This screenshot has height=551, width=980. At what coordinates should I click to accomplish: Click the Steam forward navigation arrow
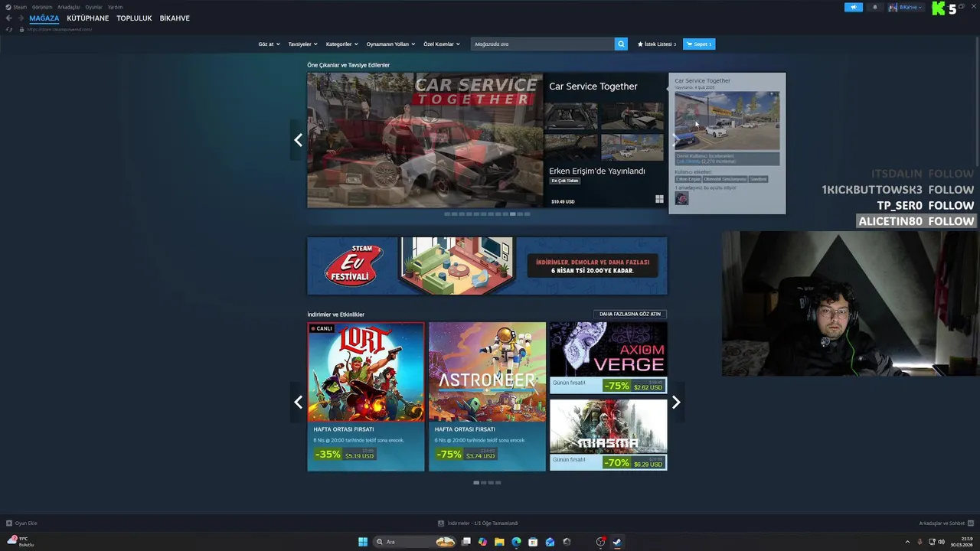pos(20,18)
